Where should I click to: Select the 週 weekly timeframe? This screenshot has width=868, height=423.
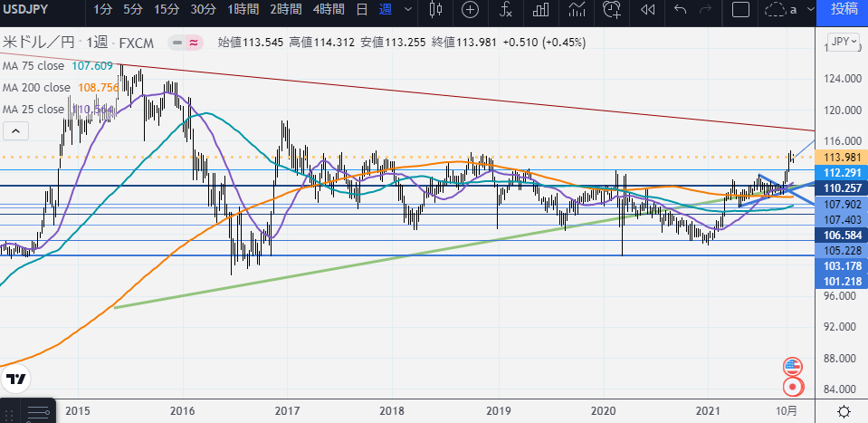pyautogui.click(x=386, y=9)
